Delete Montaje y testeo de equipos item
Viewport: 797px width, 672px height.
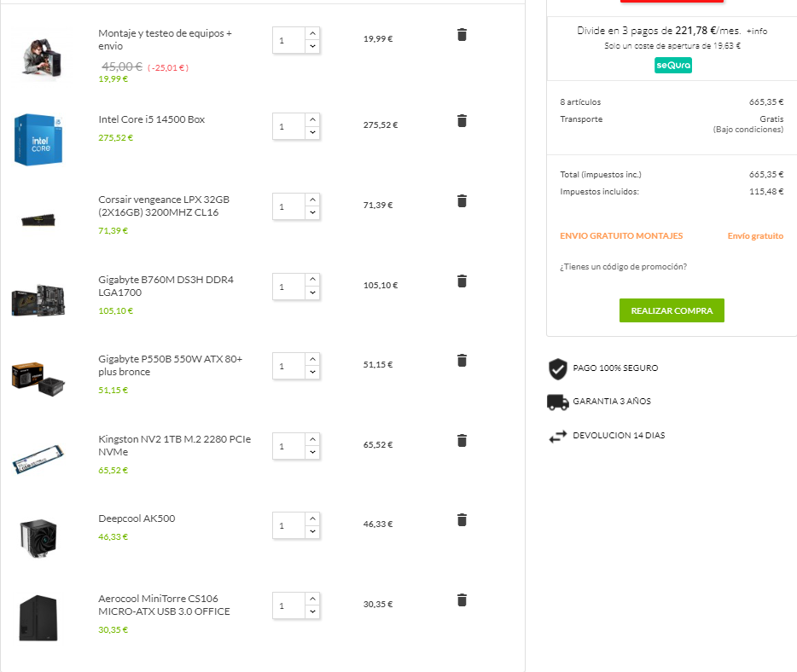pyautogui.click(x=462, y=35)
